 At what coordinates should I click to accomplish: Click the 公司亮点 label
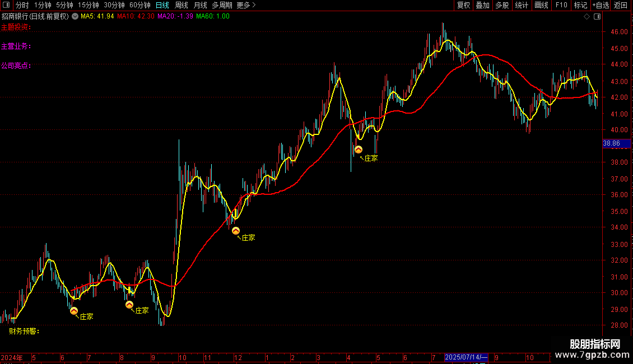click(16, 66)
